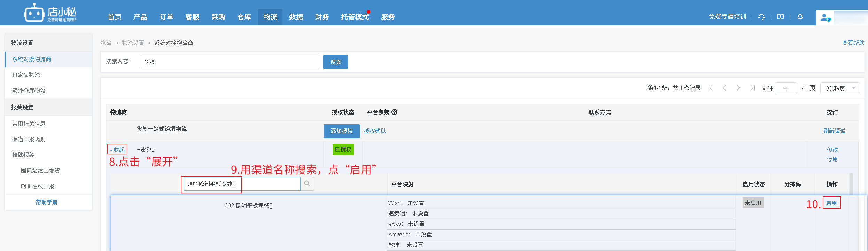
Task: Go to the previous page arrow
Action: tap(724, 88)
